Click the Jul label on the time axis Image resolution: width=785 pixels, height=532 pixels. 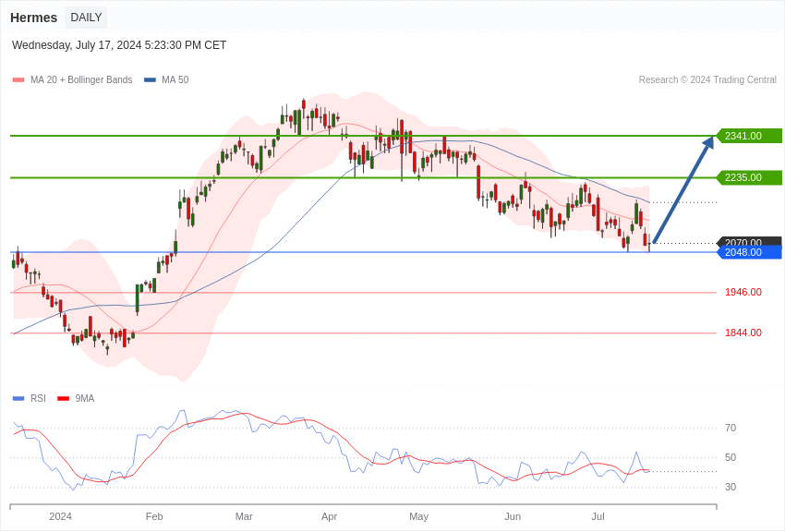[598, 516]
